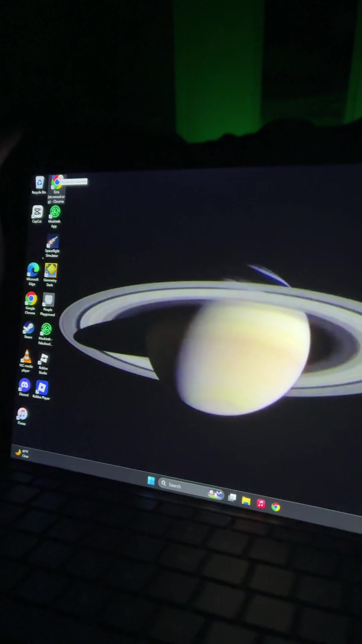
Task: Open File Explorer from the taskbar
Action: click(x=246, y=500)
